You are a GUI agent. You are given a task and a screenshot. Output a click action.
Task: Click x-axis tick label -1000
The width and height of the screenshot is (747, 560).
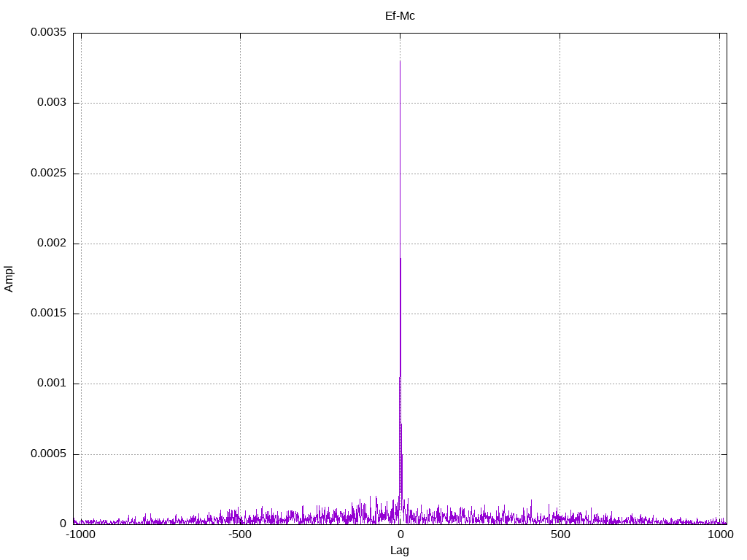click(x=80, y=534)
